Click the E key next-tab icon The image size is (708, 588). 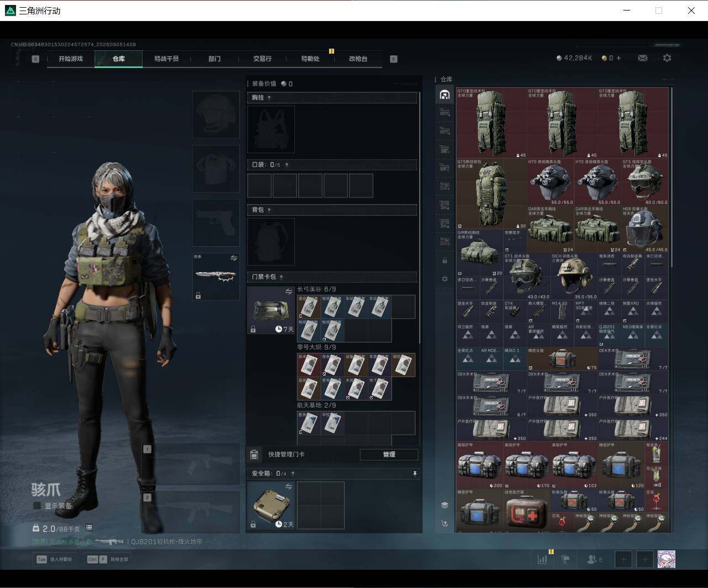(x=394, y=59)
